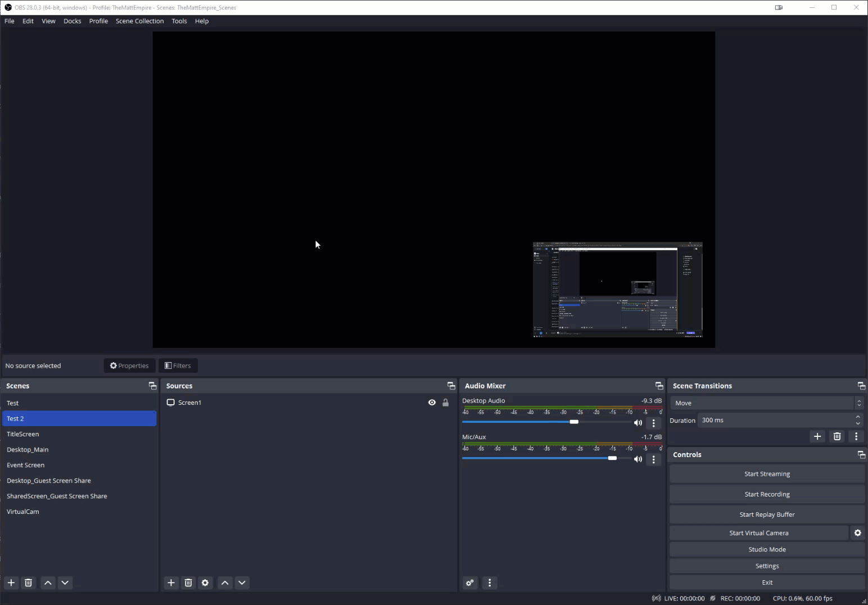Move source down using arrow icon
The height and width of the screenshot is (605, 868).
point(242,583)
